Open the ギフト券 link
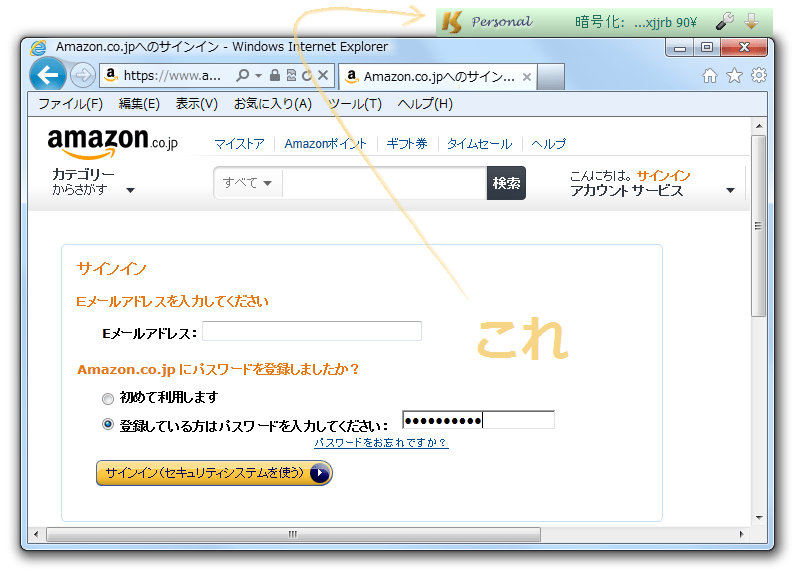The width and height of the screenshot is (798, 574). tap(407, 144)
